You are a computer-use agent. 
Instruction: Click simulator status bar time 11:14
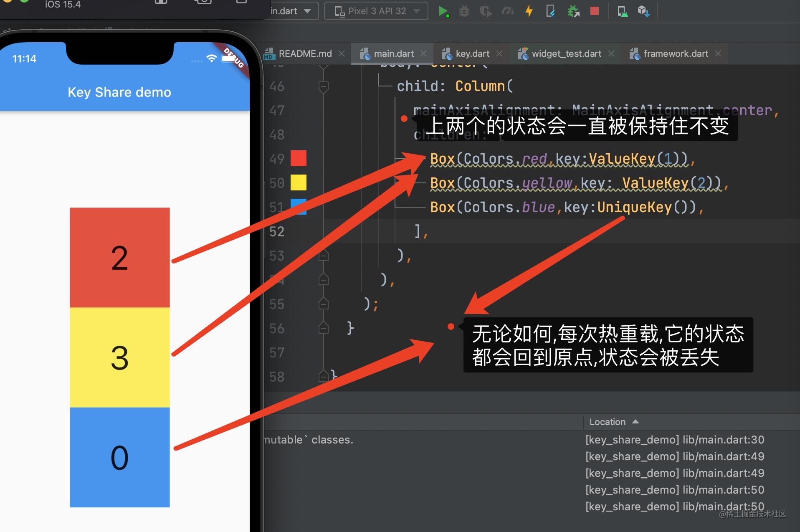click(24, 59)
